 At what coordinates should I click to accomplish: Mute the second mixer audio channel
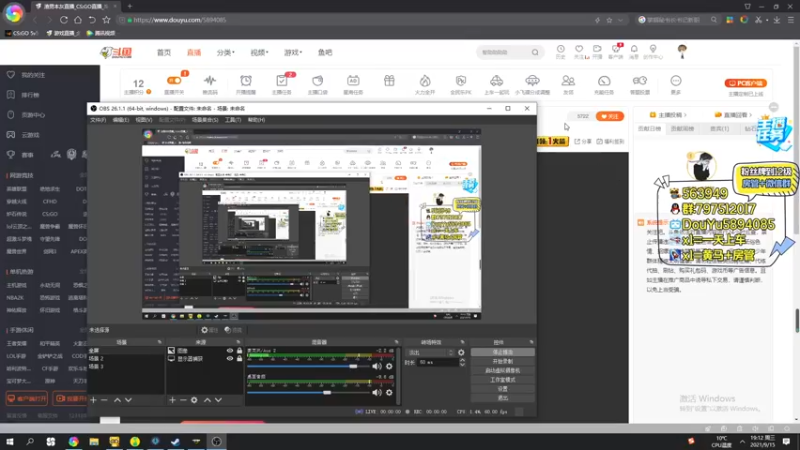[x=377, y=392]
